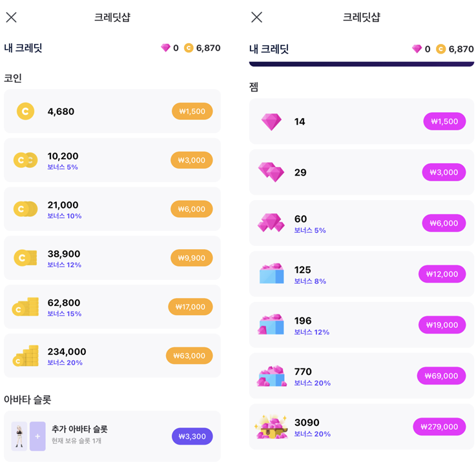Click the three gems icon for 60 gems
The height and width of the screenshot is (464, 476).
pos(271,223)
